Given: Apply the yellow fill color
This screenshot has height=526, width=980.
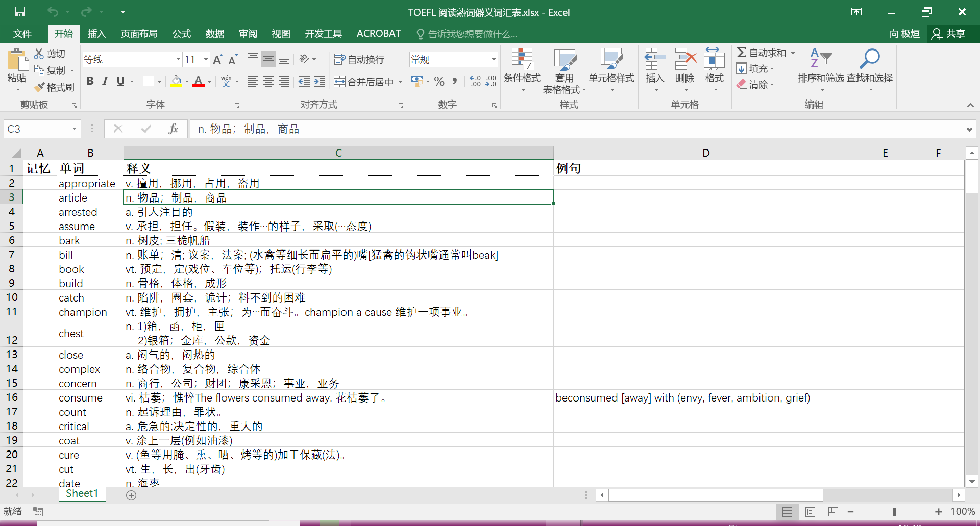Looking at the screenshot, I should click(176, 81).
